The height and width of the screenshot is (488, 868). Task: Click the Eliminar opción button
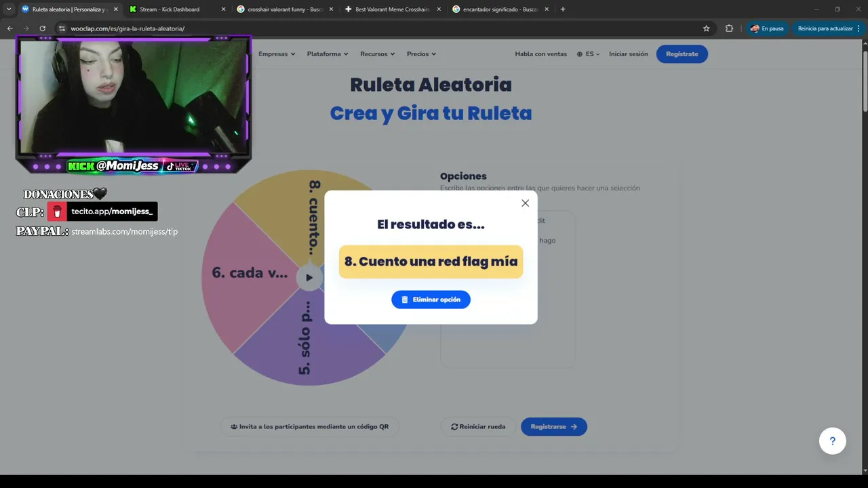click(x=431, y=300)
